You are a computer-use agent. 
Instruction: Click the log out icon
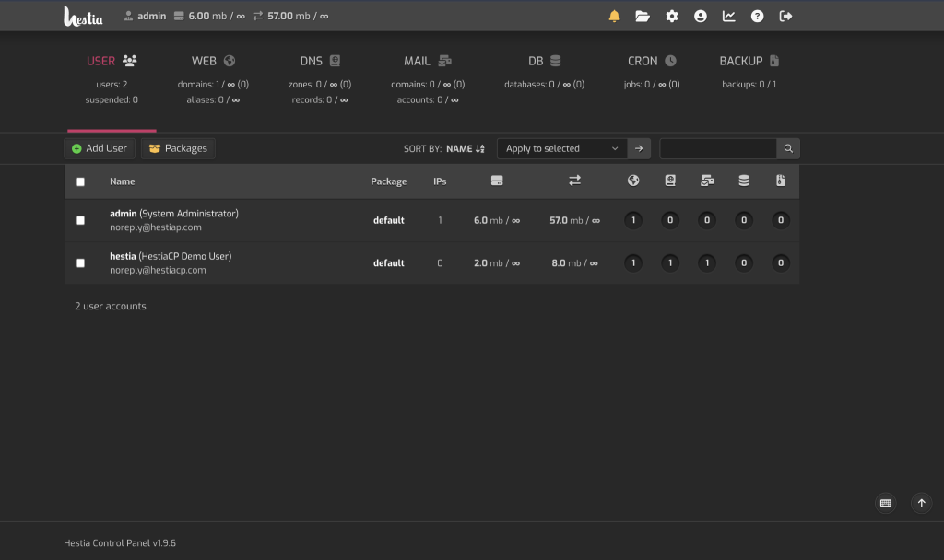click(x=785, y=17)
